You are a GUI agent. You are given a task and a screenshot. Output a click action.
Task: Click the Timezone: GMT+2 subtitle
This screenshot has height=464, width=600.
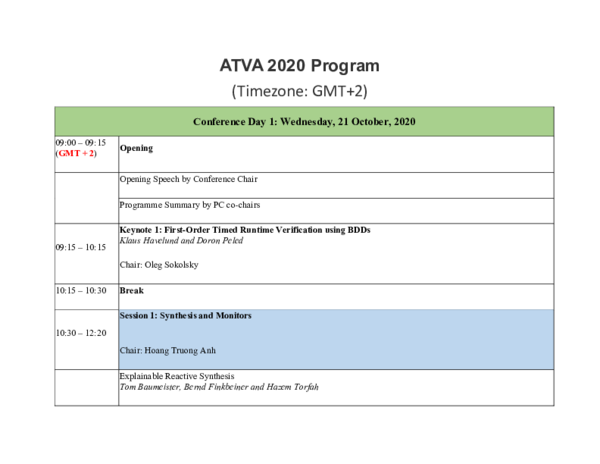tap(299, 91)
